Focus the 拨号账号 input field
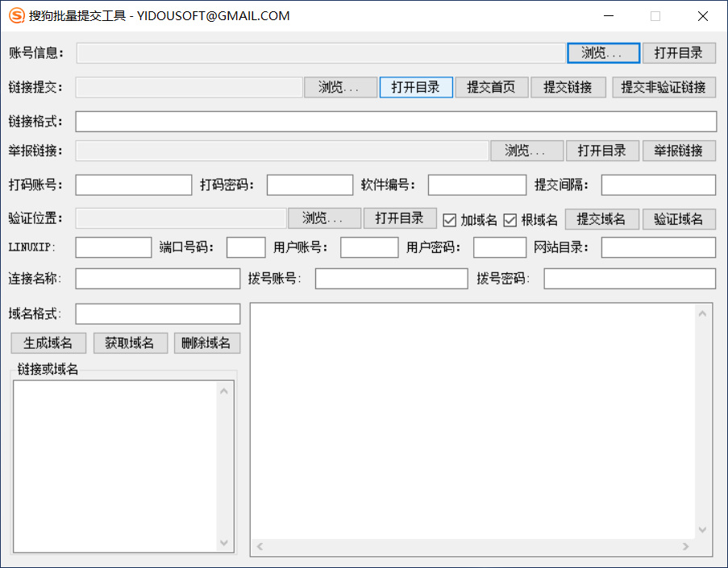 (x=391, y=279)
